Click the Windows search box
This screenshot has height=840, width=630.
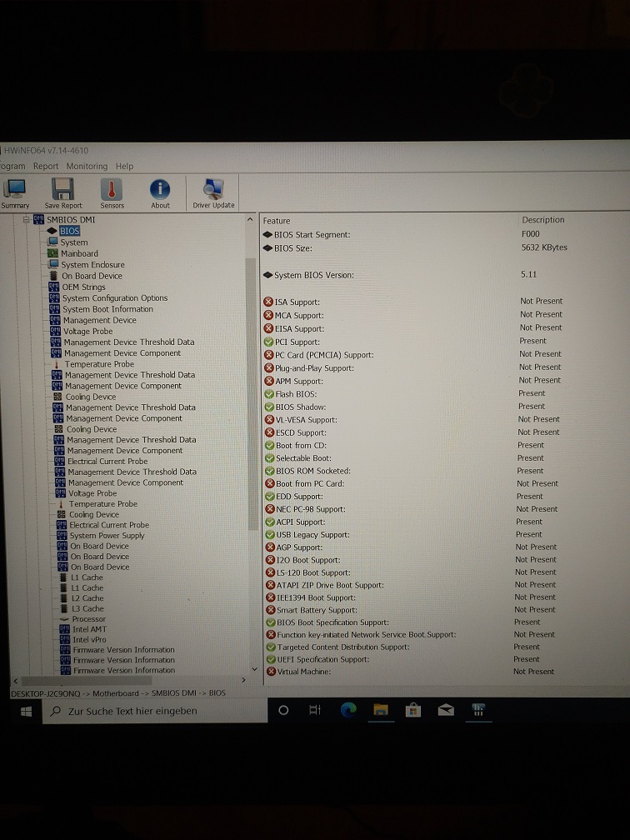click(155, 711)
